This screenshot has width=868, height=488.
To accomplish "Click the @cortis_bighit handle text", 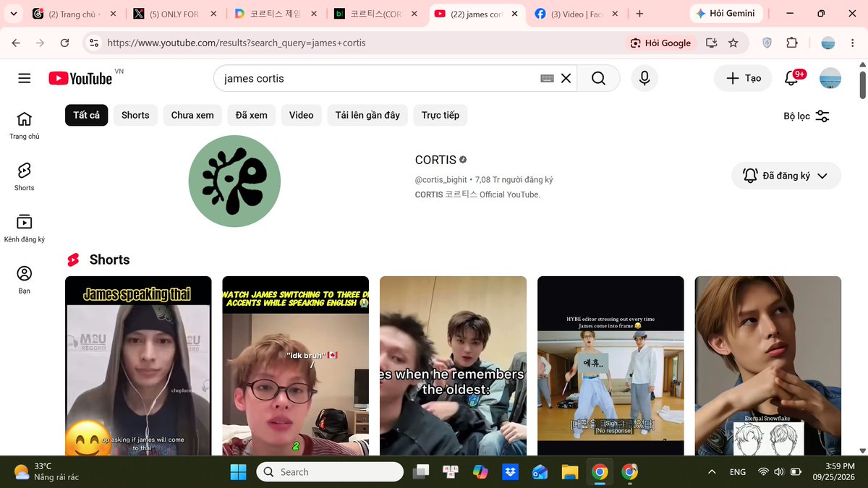I will [x=441, y=179].
